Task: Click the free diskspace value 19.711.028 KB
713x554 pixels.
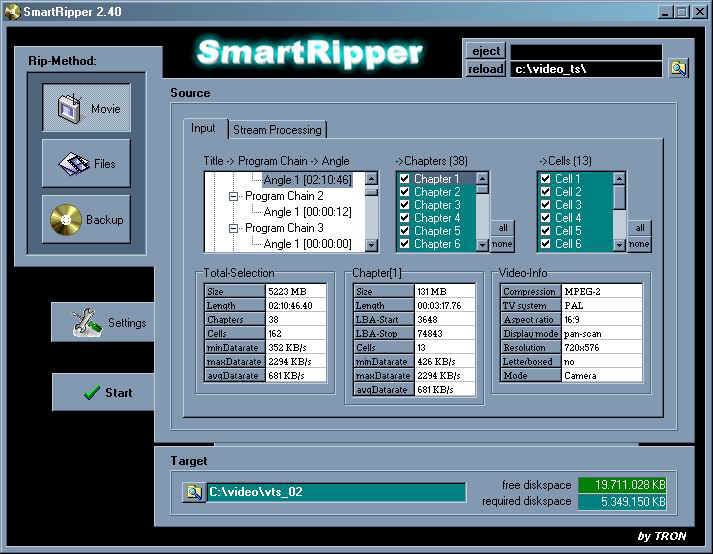Action: tap(622, 485)
